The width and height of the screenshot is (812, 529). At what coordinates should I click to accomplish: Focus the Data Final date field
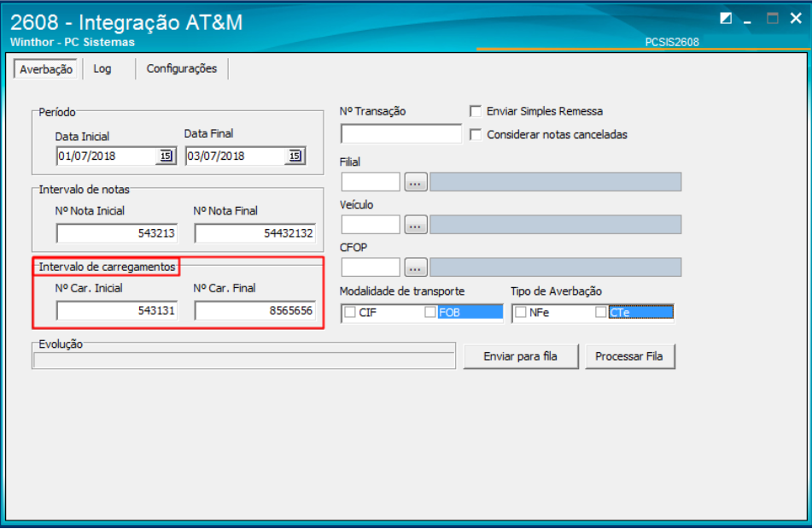(x=236, y=156)
